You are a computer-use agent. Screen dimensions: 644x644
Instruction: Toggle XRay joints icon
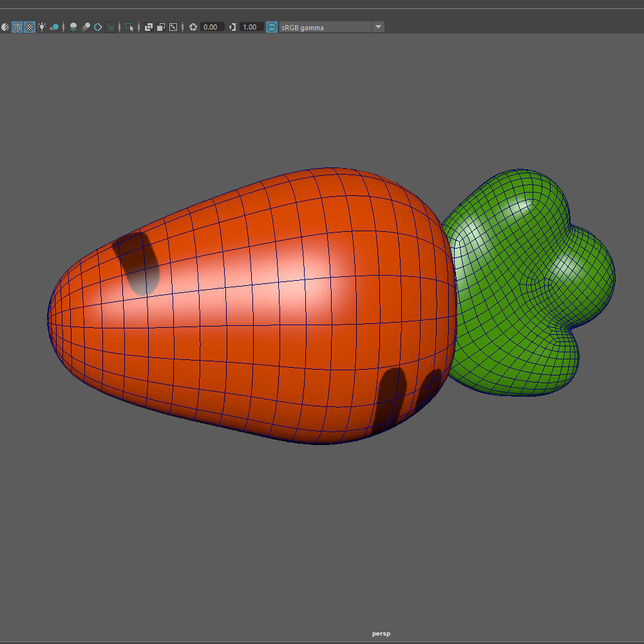click(x=173, y=27)
